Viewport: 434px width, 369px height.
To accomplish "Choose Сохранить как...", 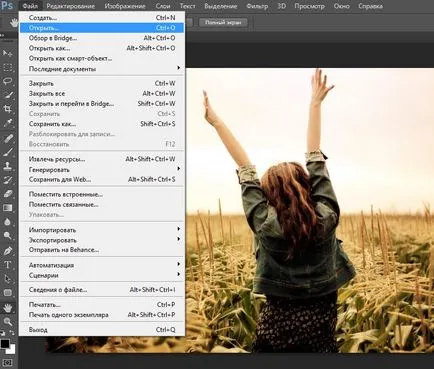I will (102, 124).
